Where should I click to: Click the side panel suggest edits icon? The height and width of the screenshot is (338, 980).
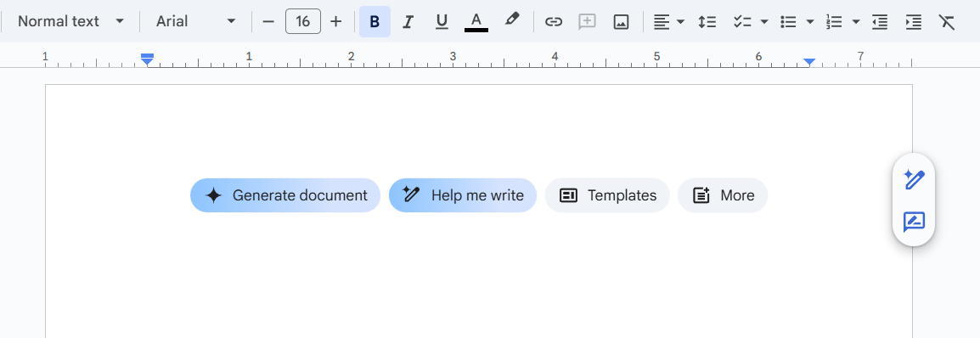pyautogui.click(x=914, y=222)
